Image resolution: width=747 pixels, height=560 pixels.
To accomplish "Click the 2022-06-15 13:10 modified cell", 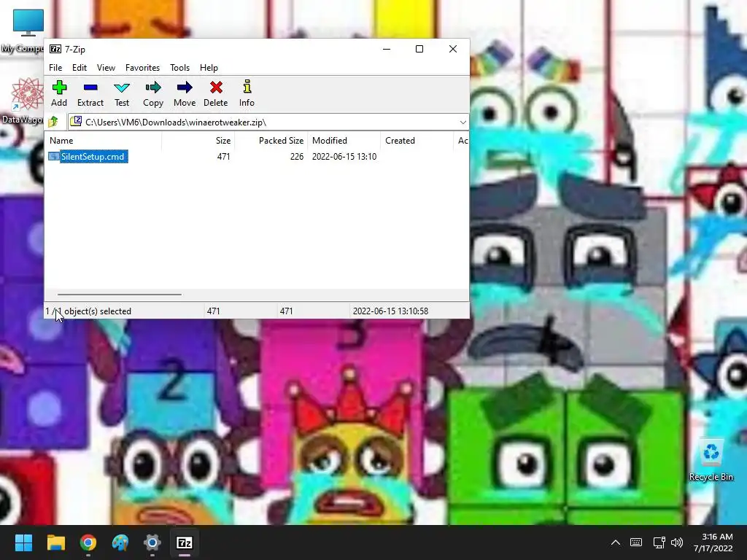I will 344,157.
